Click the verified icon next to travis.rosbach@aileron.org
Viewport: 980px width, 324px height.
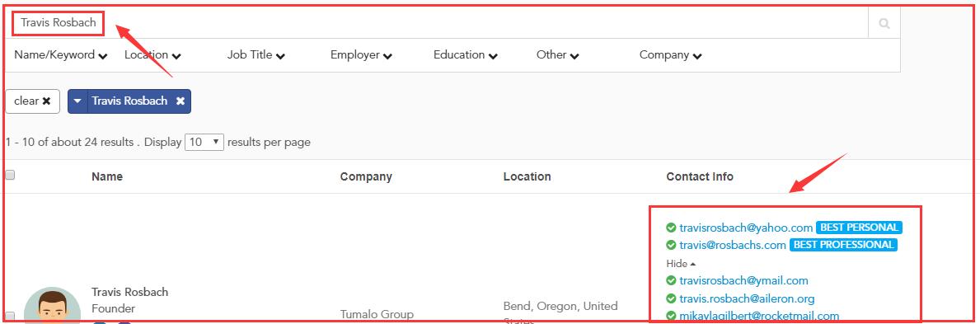pyautogui.click(x=671, y=299)
